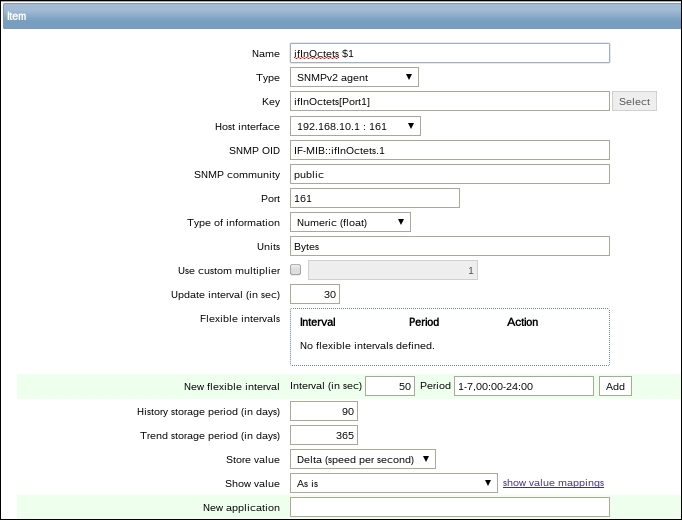Image resolution: width=682 pixels, height=520 pixels.
Task: Open the Type of information dropdown
Action: click(350, 222)
